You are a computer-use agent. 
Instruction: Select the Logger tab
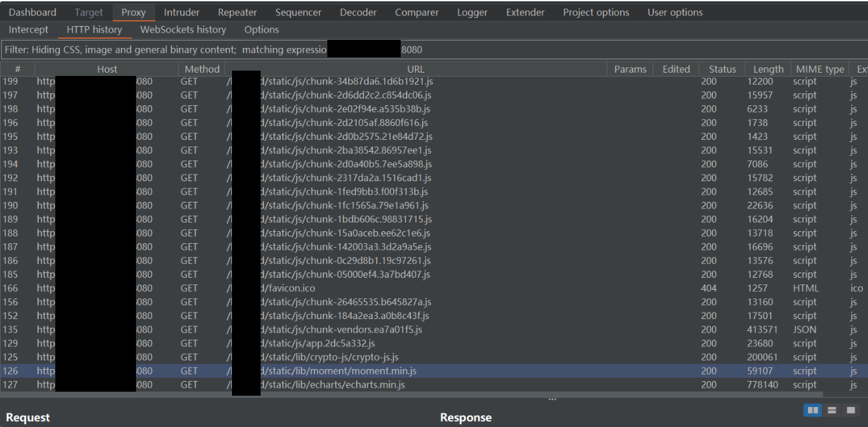473,12
